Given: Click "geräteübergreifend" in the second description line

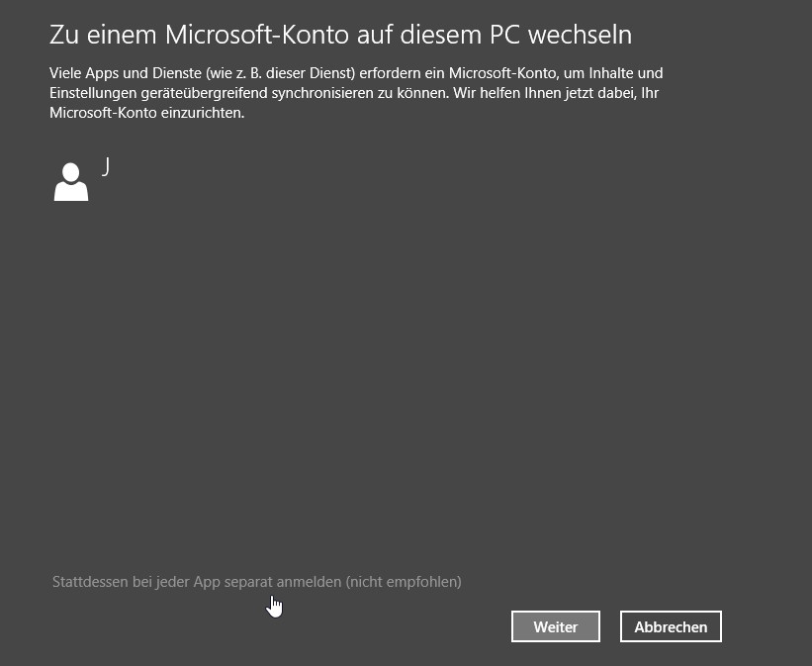Looking at the screenshot, I should pyautogui.click(x=204, y=93).
